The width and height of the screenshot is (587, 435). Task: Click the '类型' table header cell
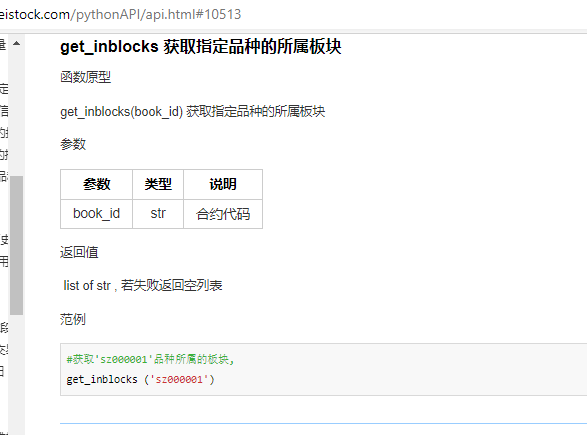(158, 184)
